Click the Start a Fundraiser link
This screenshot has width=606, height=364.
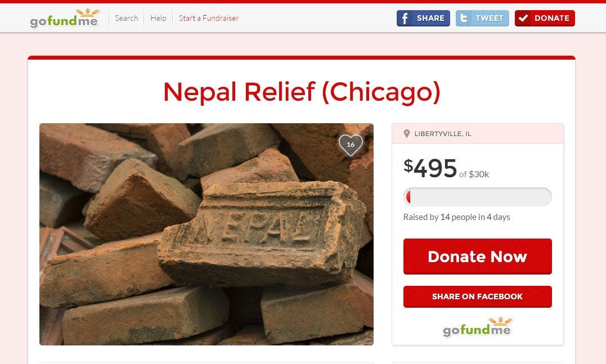[209, 18]
